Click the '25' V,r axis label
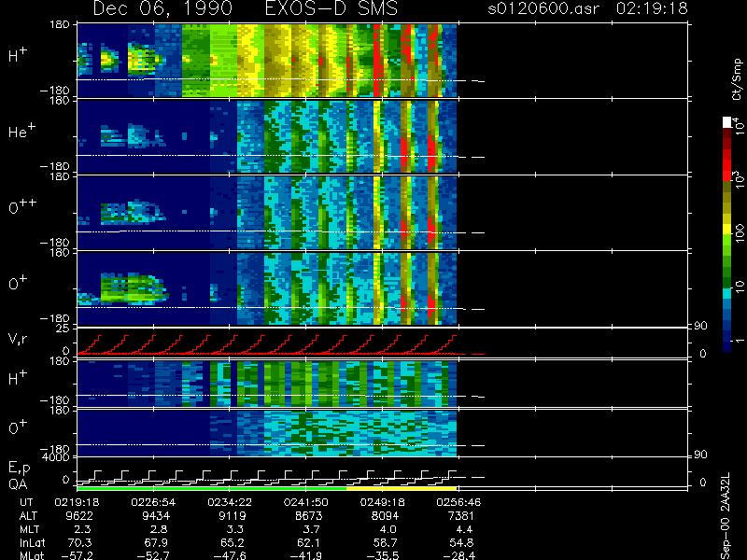The image size is (747, 560). point(63,329)
